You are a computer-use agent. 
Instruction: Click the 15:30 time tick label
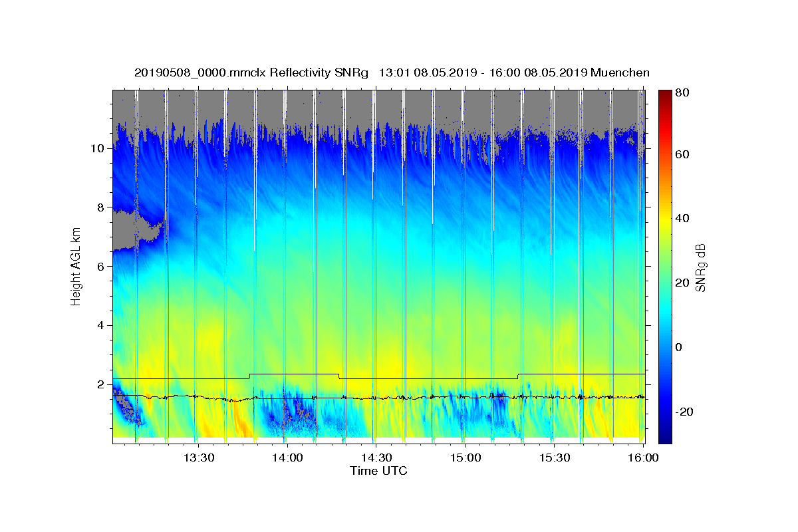[554, 458]
